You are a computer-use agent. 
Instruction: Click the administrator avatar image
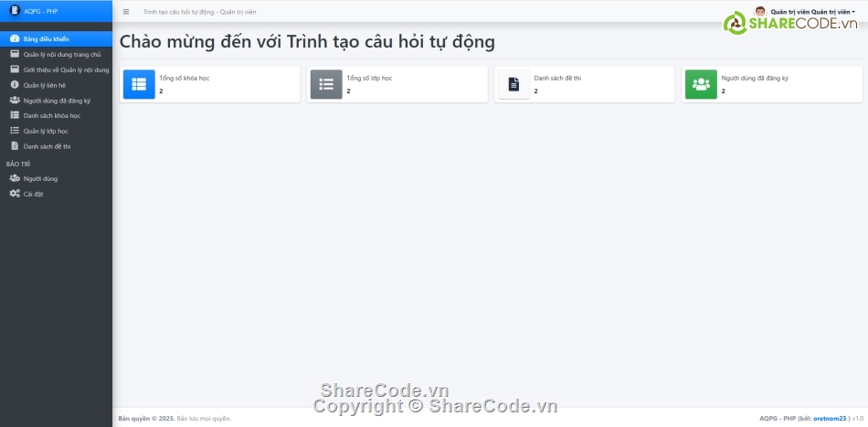pos(760,12)
